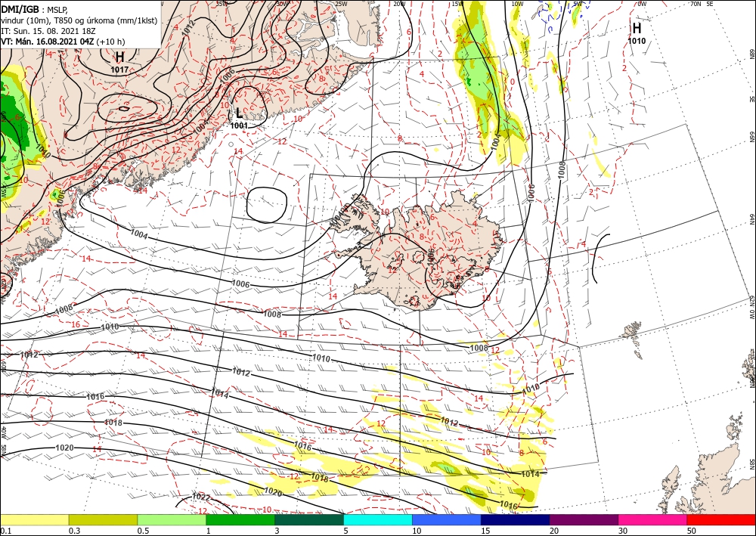756x536 pixels.
Task: Pick the navy 15 mm legend swatch
Action: click(x=516, y=519)
